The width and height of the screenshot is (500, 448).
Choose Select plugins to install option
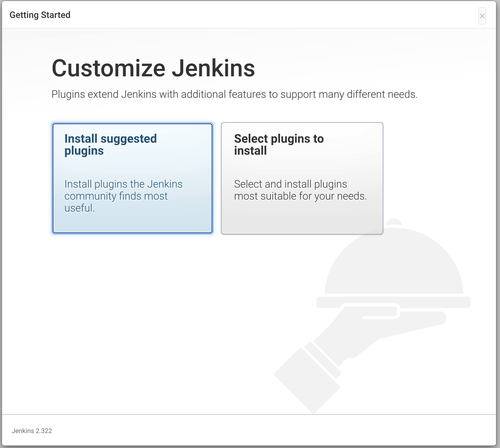302,178
